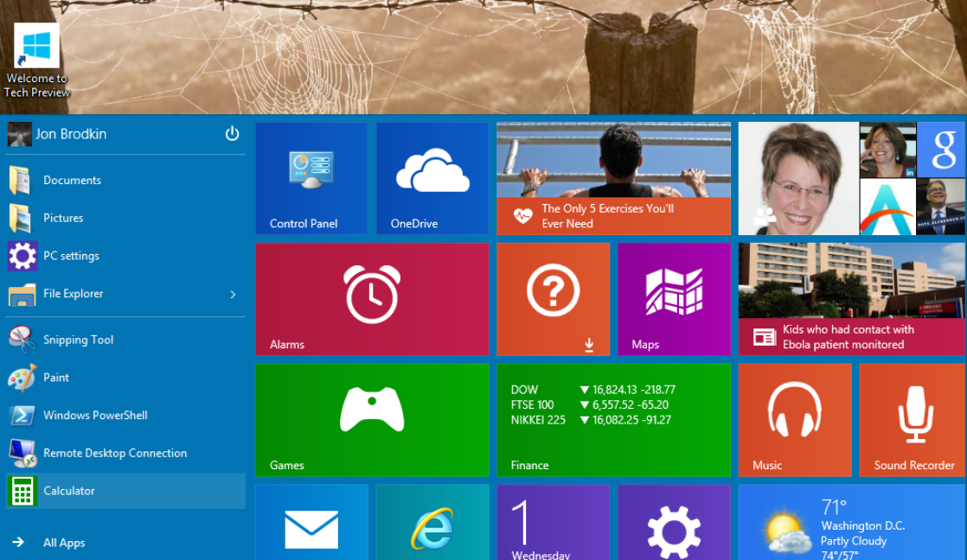The height and width of the screenshot is (560, 967).
Task: Expand the File Explorer submenu arrow
Action: (232, 294)
